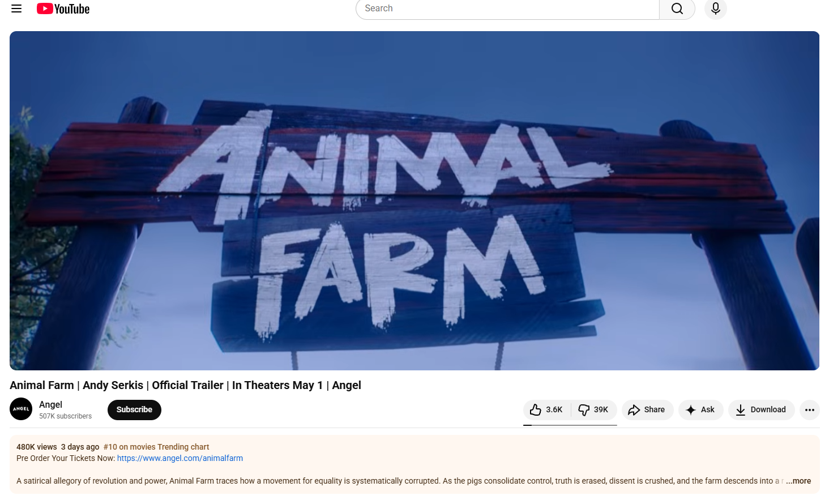Click '480K views' text
This screenshot has width=829, height=504.
coord(37,447)
